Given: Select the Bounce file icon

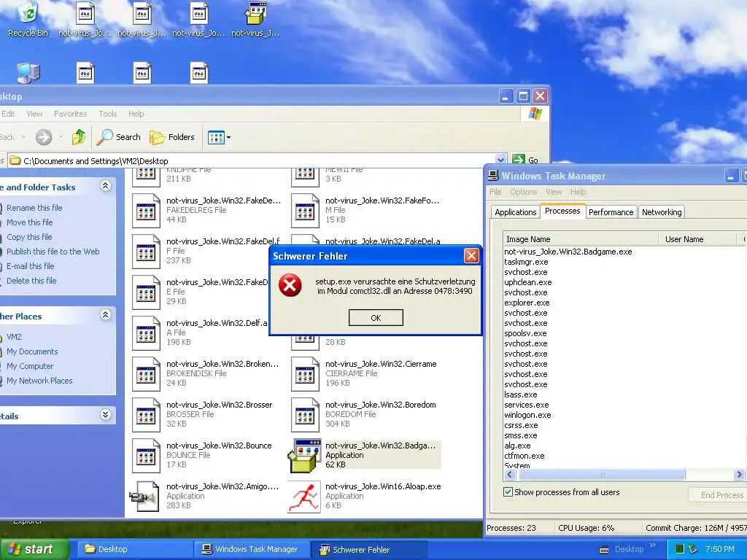Looking at the screenshot, I should click(146, 456).
